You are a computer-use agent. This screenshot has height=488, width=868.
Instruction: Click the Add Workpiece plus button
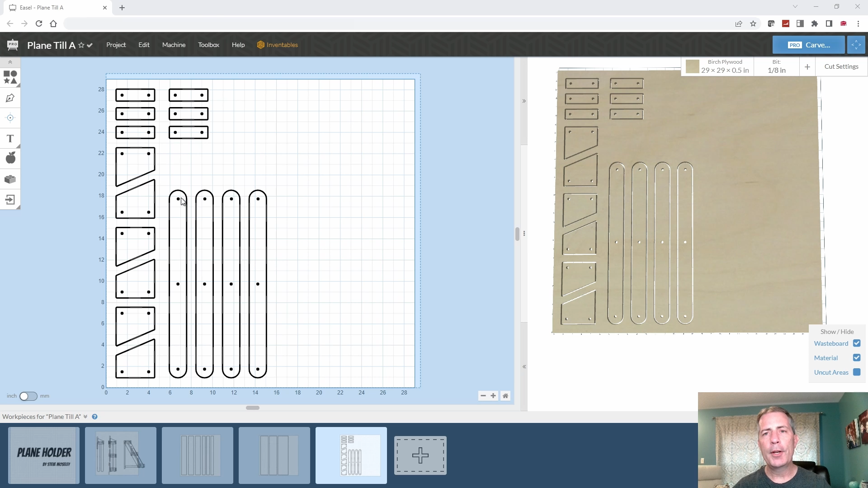point(421,455)
